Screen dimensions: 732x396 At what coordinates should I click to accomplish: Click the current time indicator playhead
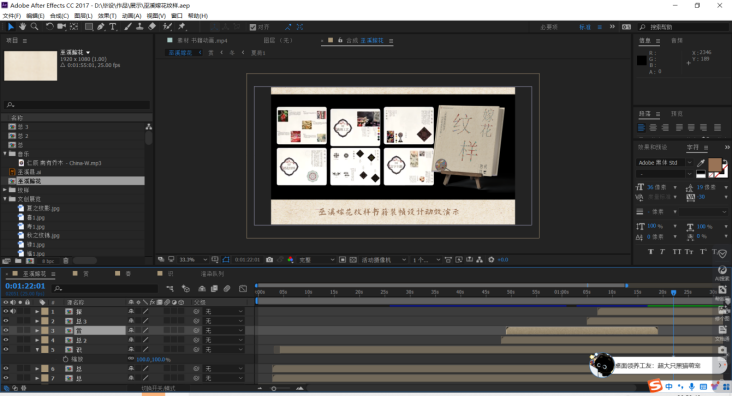[673, 292]
